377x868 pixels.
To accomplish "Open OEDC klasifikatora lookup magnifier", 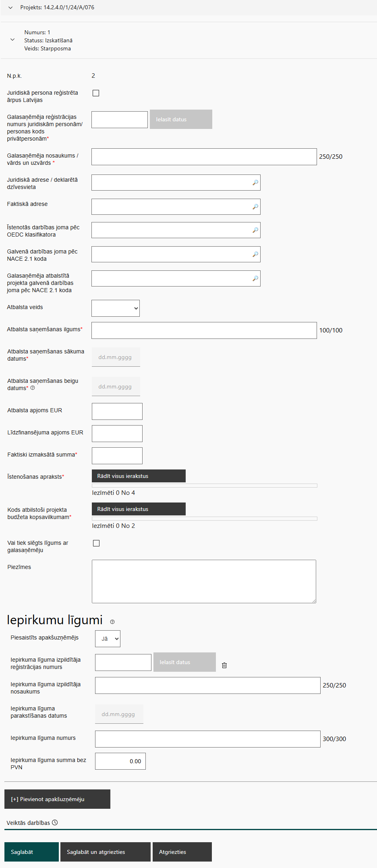I will (255, 230).
